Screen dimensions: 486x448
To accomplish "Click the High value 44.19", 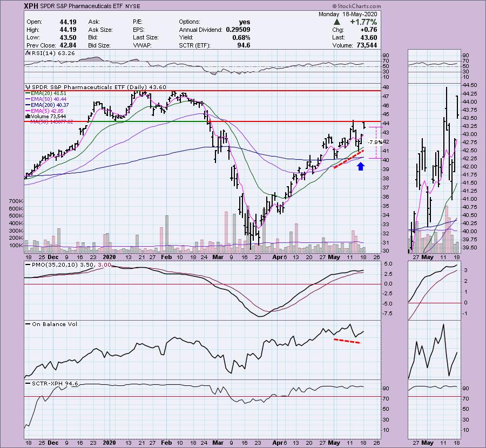I will (68, 30).
